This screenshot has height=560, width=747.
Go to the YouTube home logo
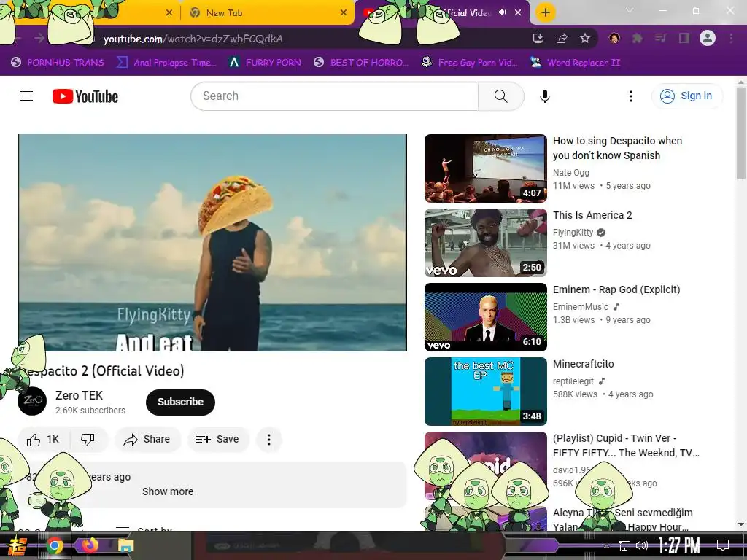pos(85,96)
